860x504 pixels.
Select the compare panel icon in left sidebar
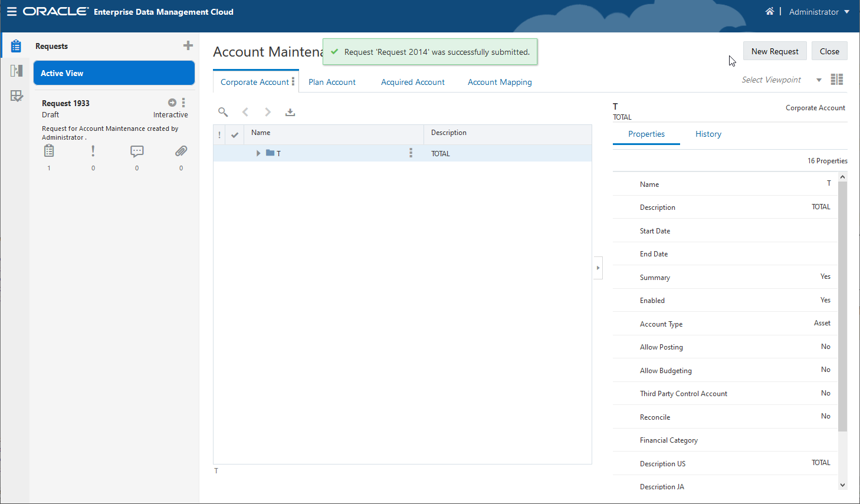(x=17, y=70)
